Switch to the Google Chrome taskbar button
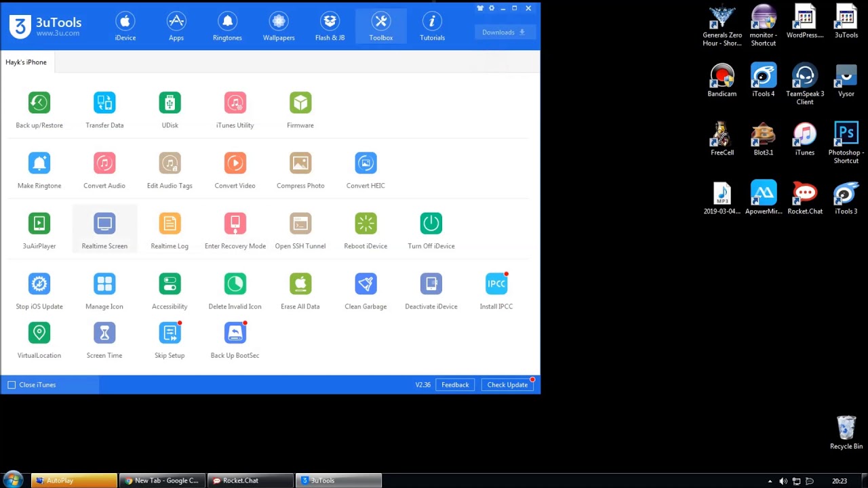Image resolution: width=868 pixels, height=488 pixels. [x=163, y=481]
